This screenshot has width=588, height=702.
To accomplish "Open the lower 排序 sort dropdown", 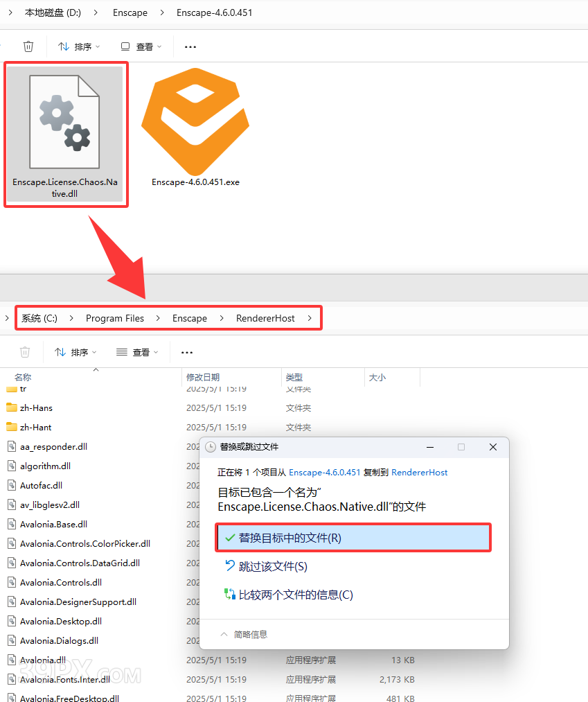I will pyautogui.click(x=75, y=352).
